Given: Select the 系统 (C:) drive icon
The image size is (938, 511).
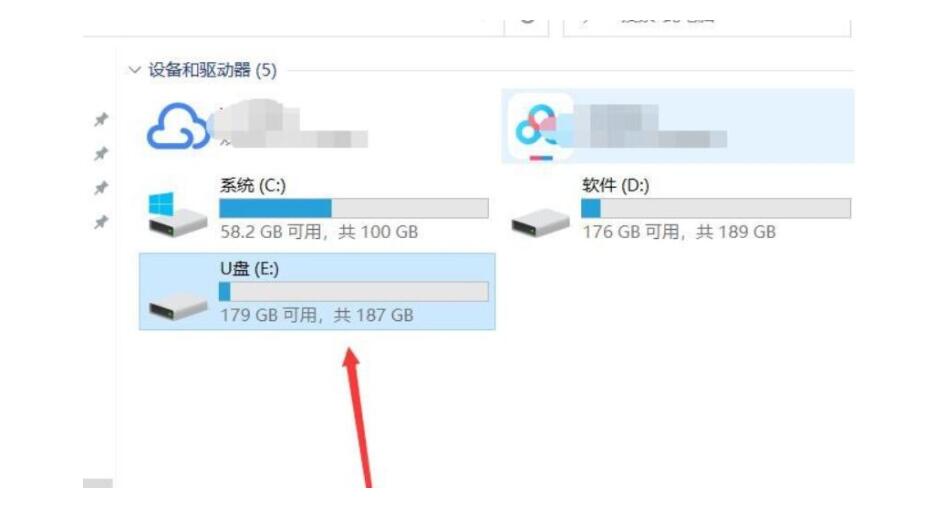Looking at the screenshot, I should tap(178, 214).
